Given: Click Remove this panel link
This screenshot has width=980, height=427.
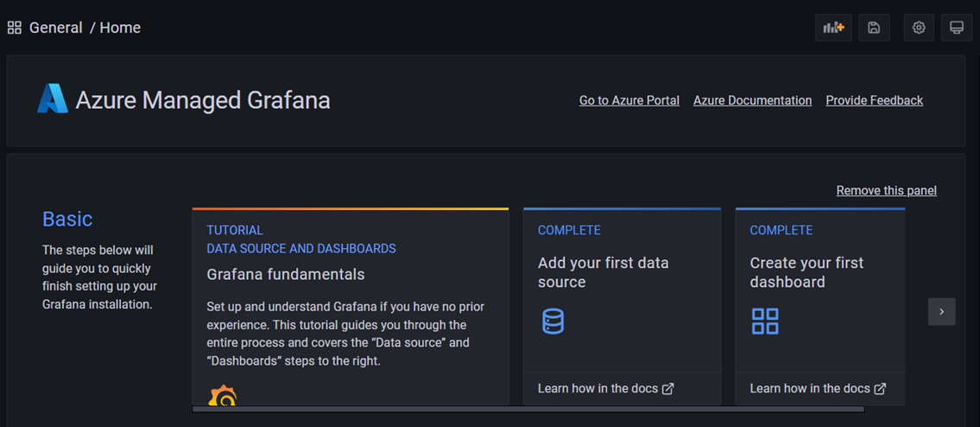Looking at the screenshot, I should coord(886,190).
